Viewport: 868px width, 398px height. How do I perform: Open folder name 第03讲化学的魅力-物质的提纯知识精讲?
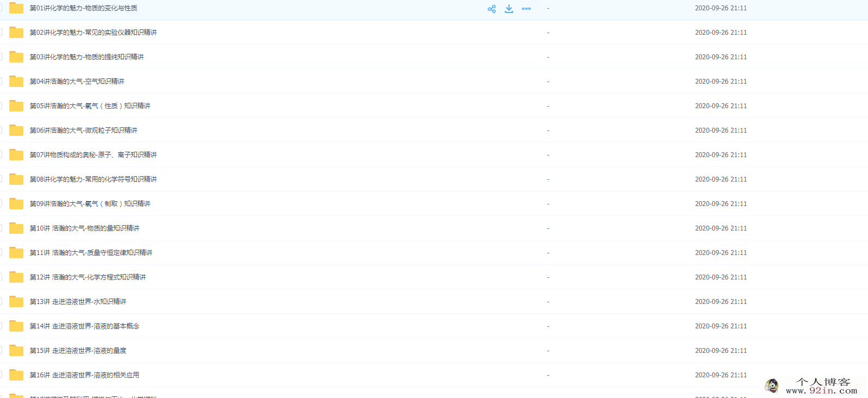(x=86, y=57)
